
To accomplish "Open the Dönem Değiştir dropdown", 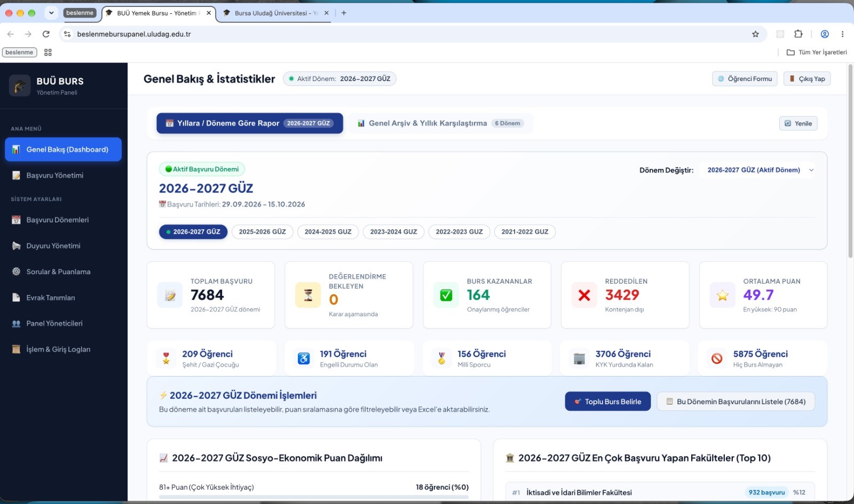I will [758, 170].
